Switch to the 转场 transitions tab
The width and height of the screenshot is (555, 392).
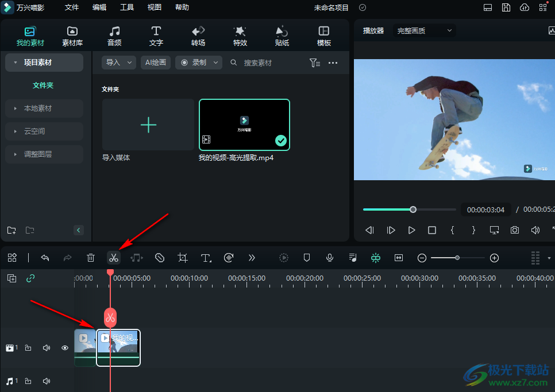tap(198, 36)
